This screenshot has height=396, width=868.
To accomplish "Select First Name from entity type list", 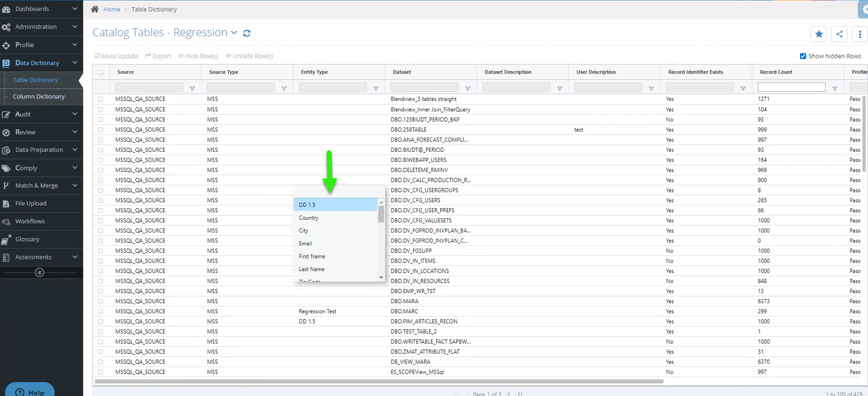I will (336, 256).
